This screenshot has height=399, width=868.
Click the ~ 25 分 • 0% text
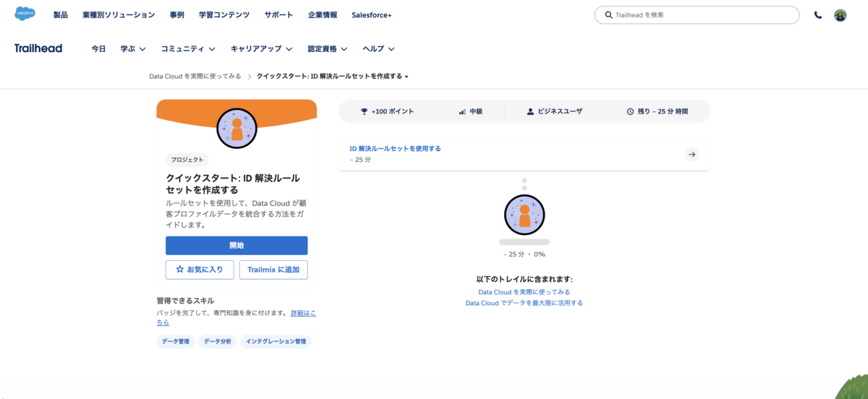point(524,254)
